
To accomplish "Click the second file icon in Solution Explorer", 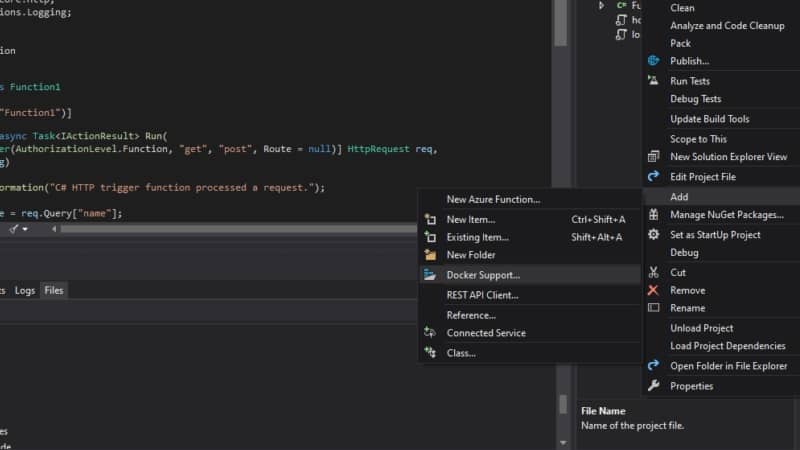I will [x=621, y=20].
